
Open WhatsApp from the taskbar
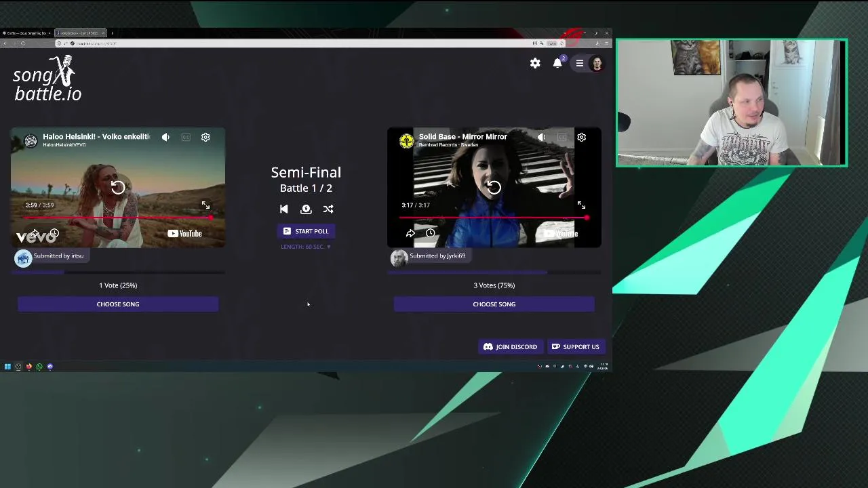tap(39, 367)
